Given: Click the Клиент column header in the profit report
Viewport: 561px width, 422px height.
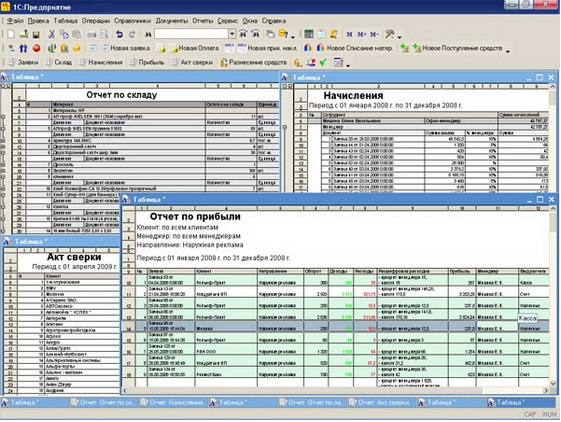Looking at the screenshot, I should click(x=226, y=272).
